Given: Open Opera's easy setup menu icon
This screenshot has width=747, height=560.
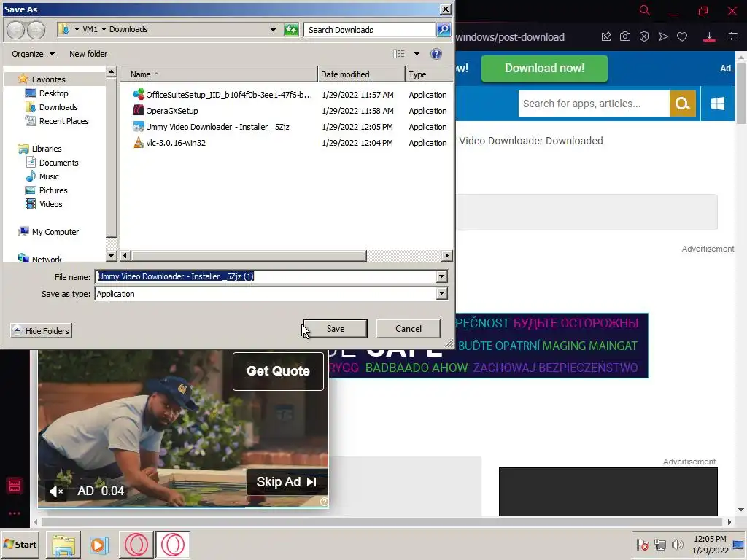Looking at the screenshot, I should [732, 36].
